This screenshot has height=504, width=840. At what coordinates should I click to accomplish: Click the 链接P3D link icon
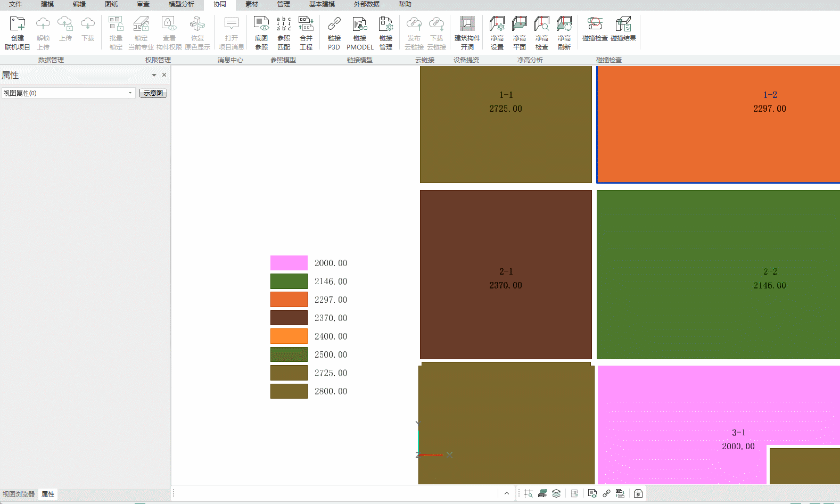334,32
